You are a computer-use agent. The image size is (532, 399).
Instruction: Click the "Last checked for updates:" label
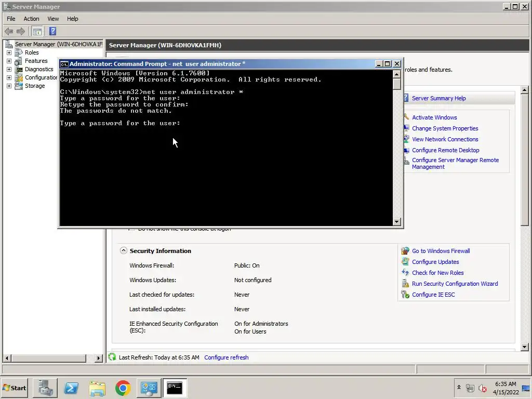click(162, 295)
